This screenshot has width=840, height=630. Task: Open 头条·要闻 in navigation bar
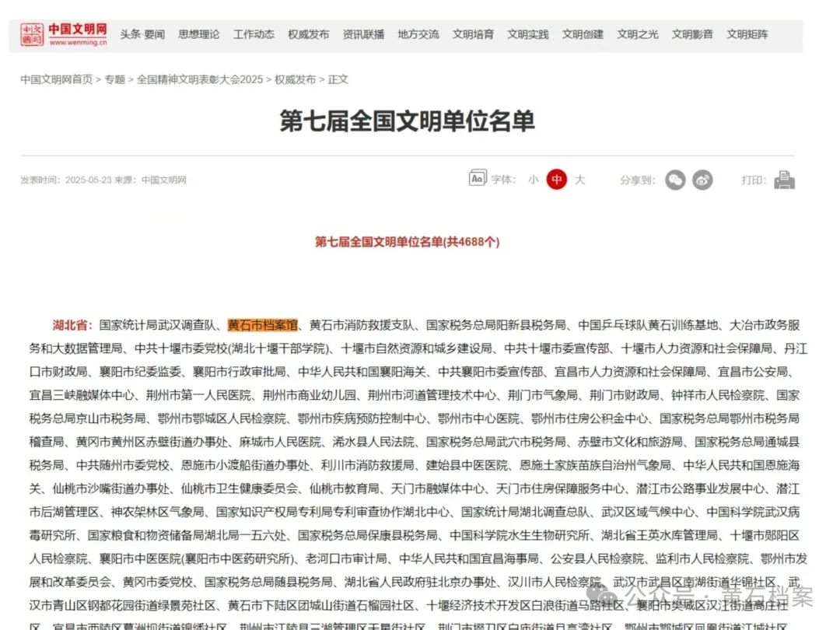(x=142, y=35)
